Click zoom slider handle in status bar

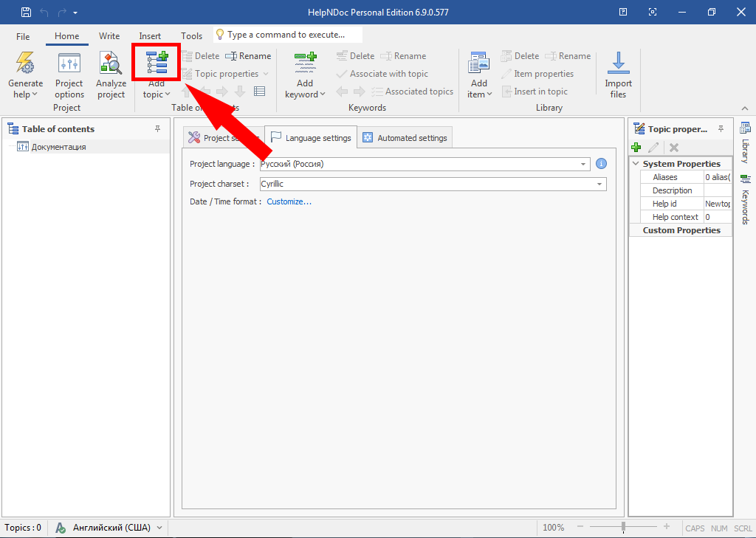[x=623, y=526]
